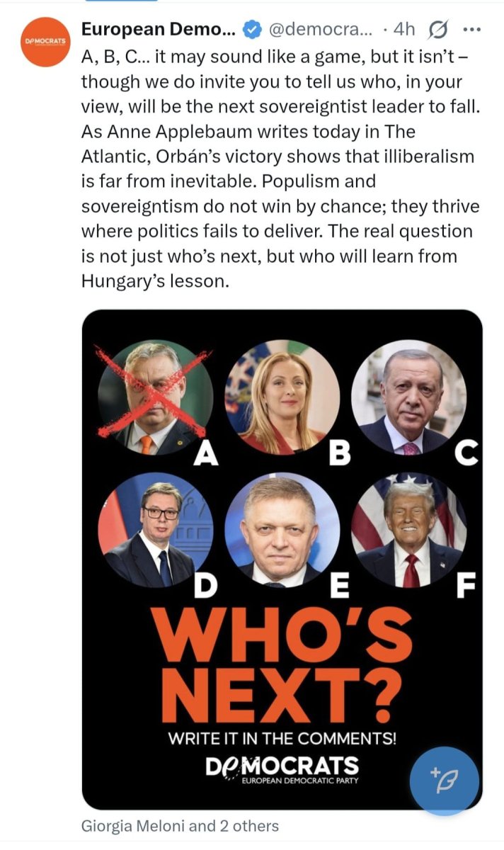Click the 4h timestamp
Viewport: 504px width, 850px height.
(x=403, y=30)
